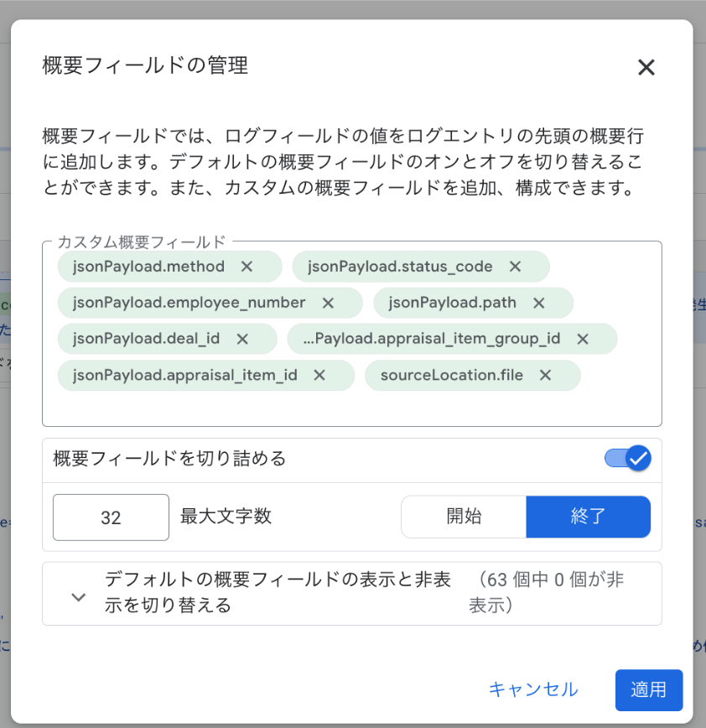The image size is (706, 728).
Task: Select the jsonPayload.path chip label
Action: coord(452,303)
